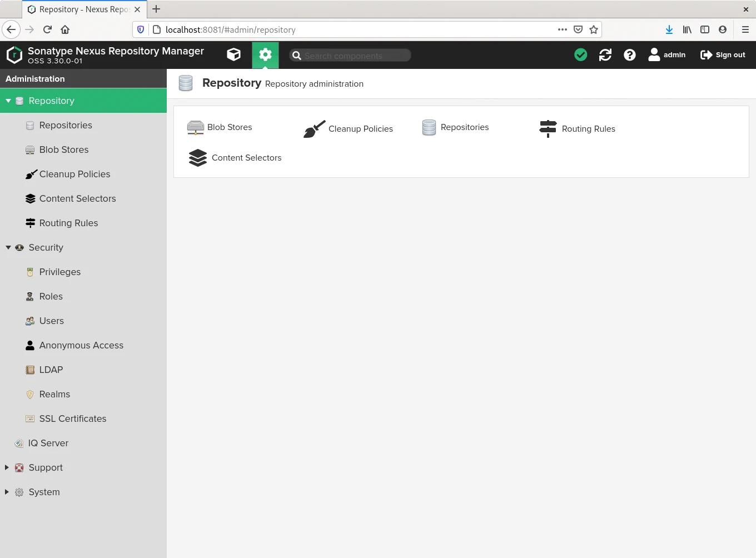The image size is (756, 558).
Task: Click the Administration gear icon
Action: tap(265, 54)
